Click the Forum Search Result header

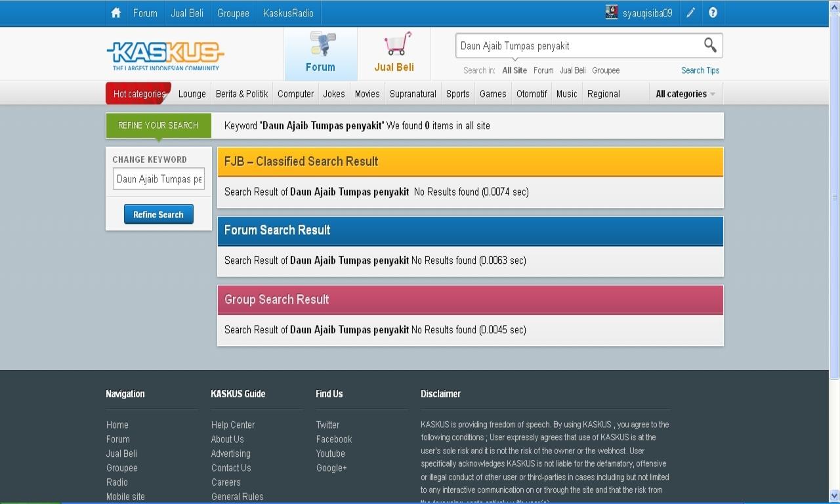(x=471, y=230)
